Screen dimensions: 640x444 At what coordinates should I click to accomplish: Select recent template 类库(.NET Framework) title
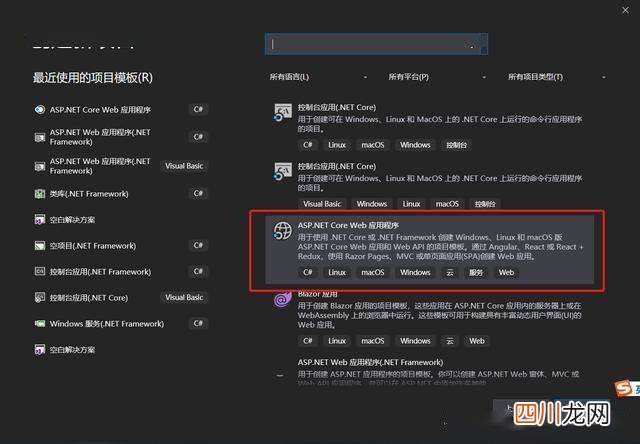pyautogui.click(x=89, y=194)
